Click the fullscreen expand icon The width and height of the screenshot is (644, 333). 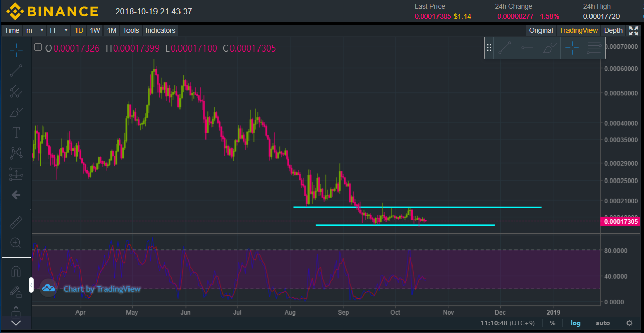[x=634, y=30]
